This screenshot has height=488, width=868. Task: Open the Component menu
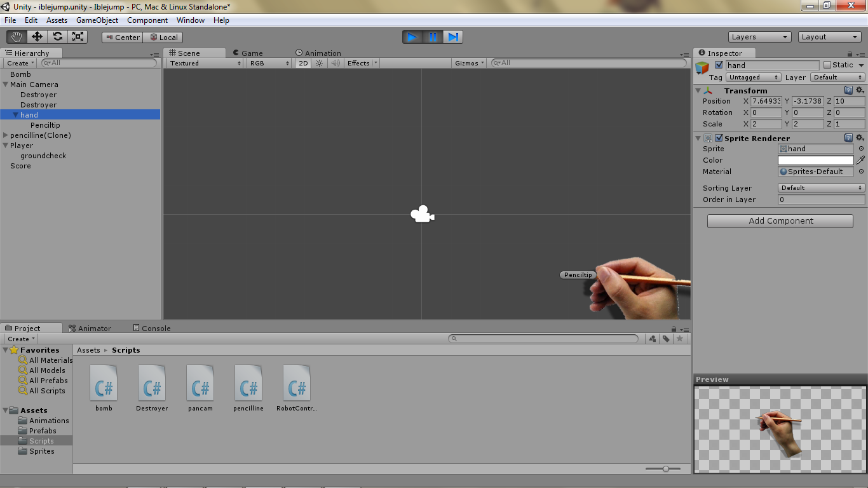coord(147,20)
